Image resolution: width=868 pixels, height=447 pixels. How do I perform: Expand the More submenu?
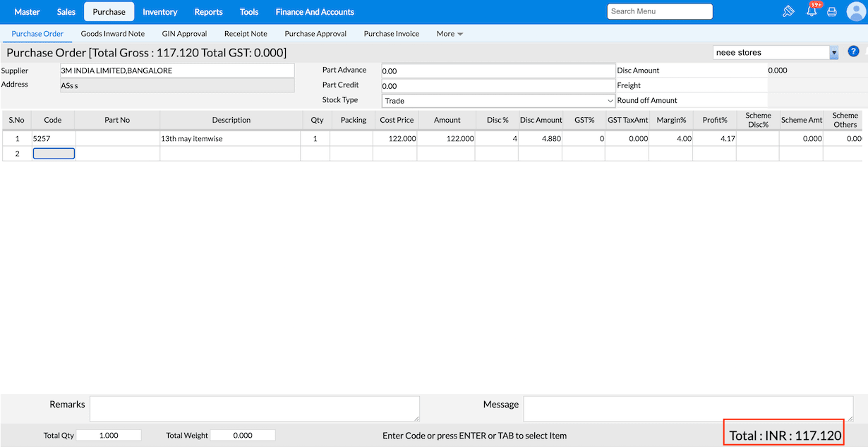[449, 34]
